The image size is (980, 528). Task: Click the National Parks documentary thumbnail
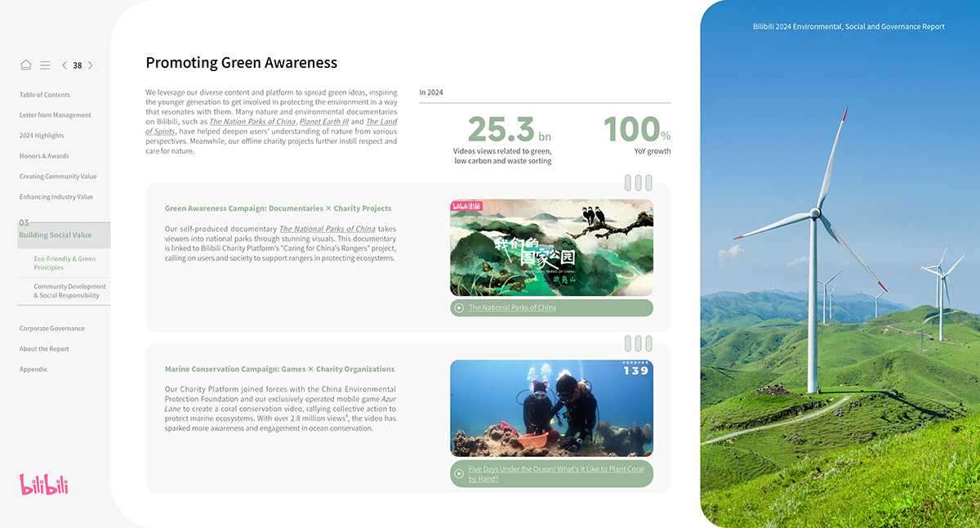tap(551, 248)
